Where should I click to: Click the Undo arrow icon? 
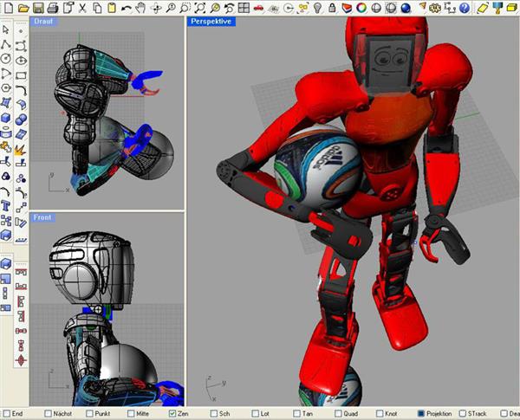(x=127, y=8)
